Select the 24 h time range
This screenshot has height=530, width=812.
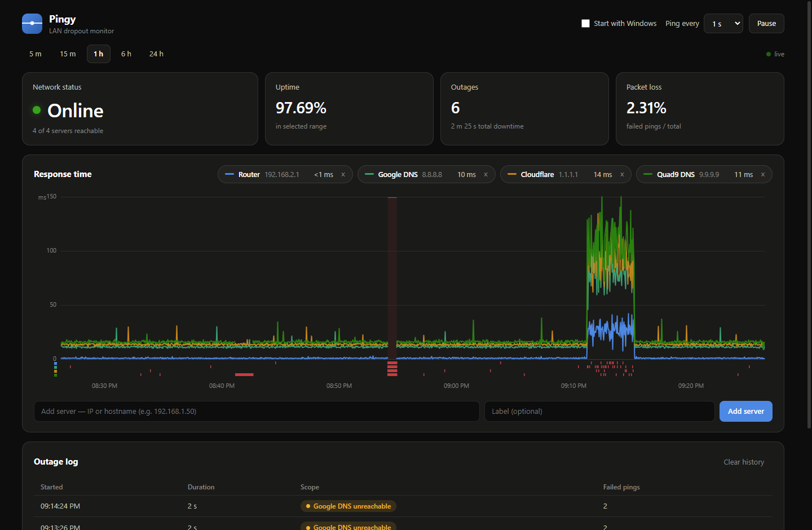(156, 54)
